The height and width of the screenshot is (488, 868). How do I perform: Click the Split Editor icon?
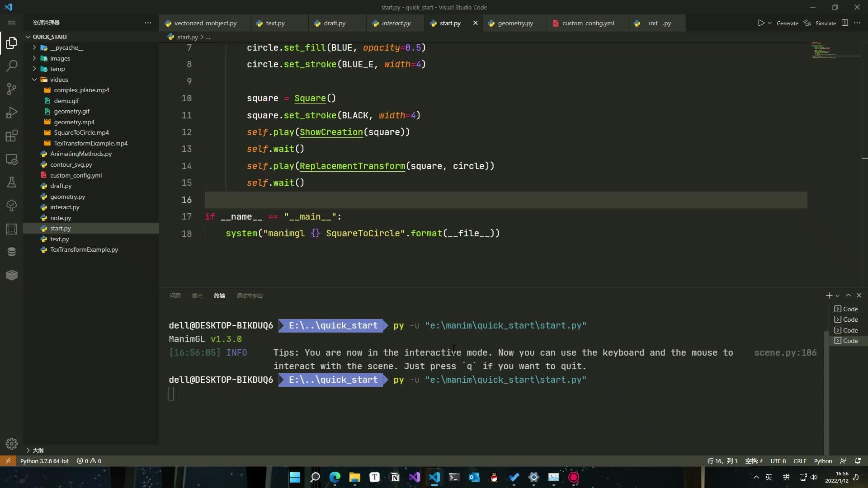click(844, 23)
